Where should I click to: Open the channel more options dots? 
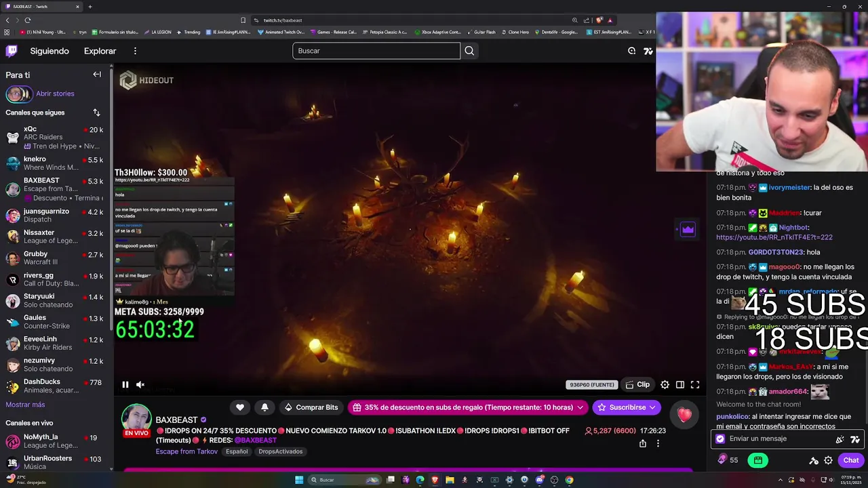pos(658,443)
